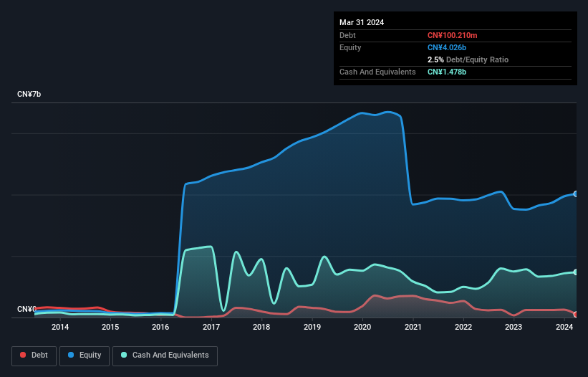
Task: Click the teal Cash endpoint marker
Action: (x=576, y=272)
